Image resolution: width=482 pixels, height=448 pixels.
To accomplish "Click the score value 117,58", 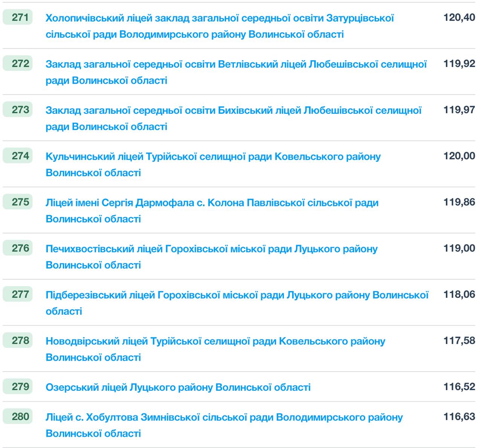I will (x=459, y=341).
